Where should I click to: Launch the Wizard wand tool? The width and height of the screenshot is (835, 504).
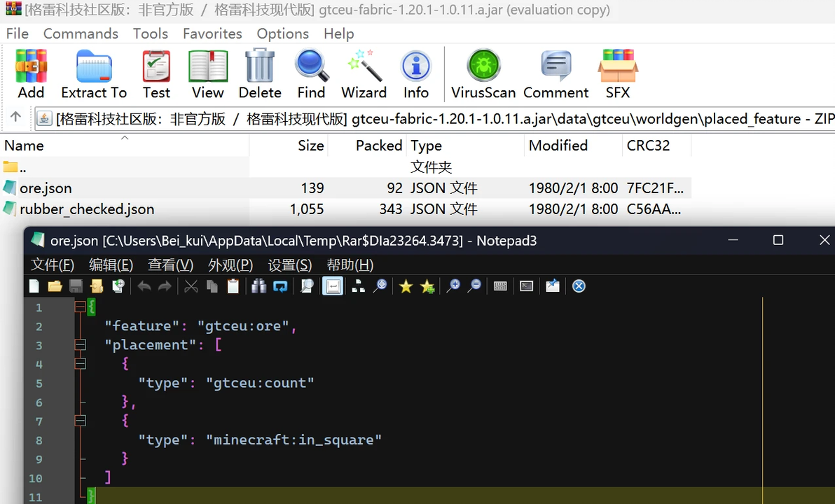(364, 74)
